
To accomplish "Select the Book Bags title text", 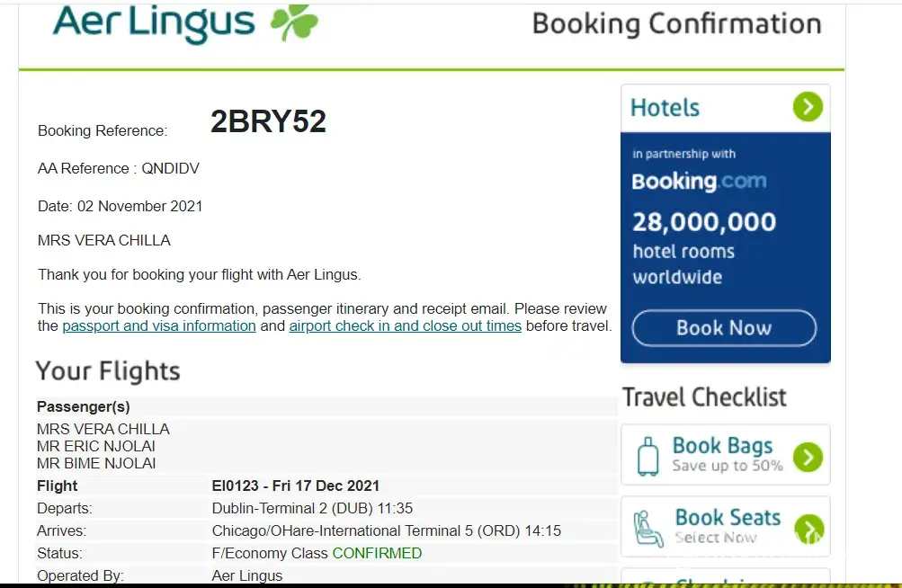I will [722, 446].
